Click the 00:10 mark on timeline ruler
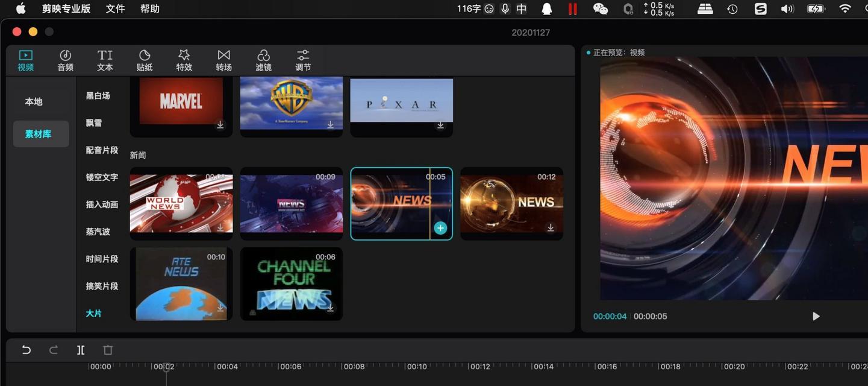The width and height of the screenshot is (868, 386). 417,367
